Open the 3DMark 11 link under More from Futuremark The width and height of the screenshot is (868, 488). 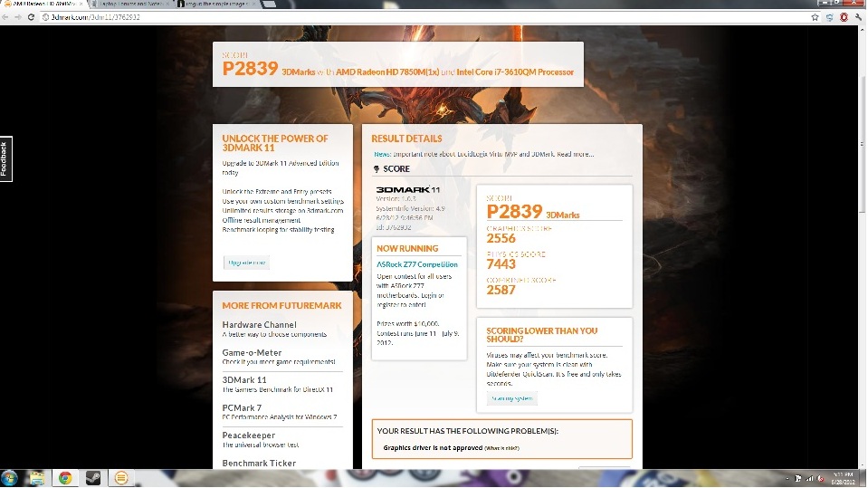click(244, 380)
